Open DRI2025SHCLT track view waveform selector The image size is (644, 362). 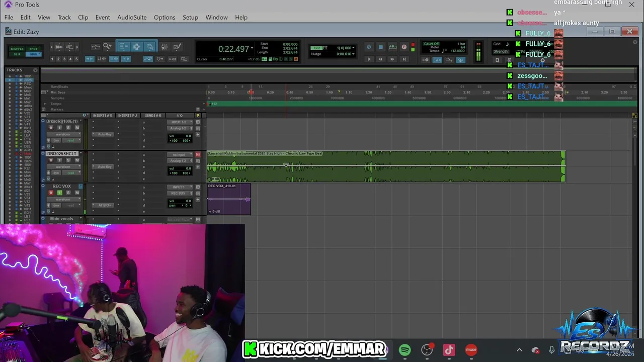point(64,167)
